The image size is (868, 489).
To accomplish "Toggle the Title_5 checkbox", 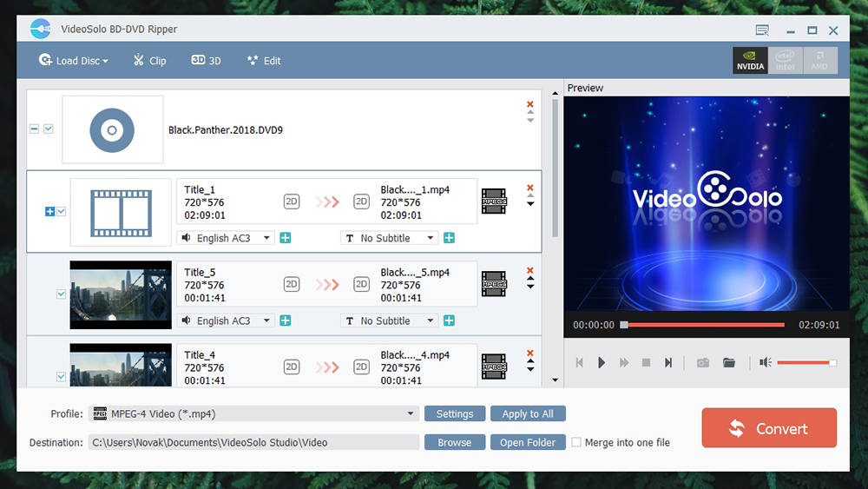I will pyautogui.click(x=61, y=294).
